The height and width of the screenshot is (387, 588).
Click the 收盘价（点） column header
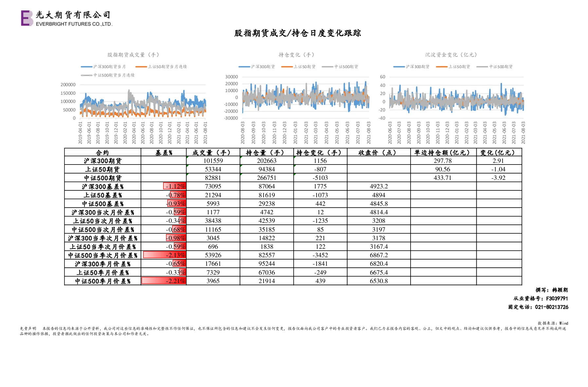[x=379, y=152]
